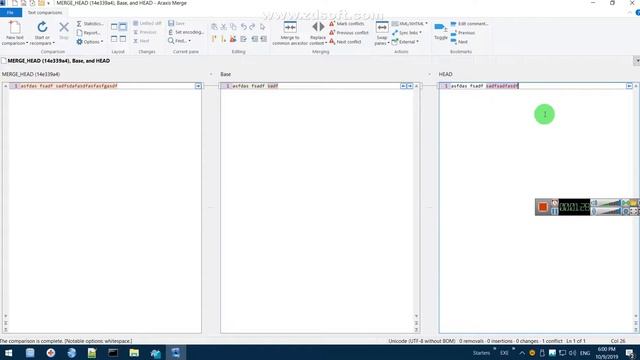The width and height of the screenshot is (640, 360).
Task: Select the three-pane horizontal layout icon
Action: [122, 39]
